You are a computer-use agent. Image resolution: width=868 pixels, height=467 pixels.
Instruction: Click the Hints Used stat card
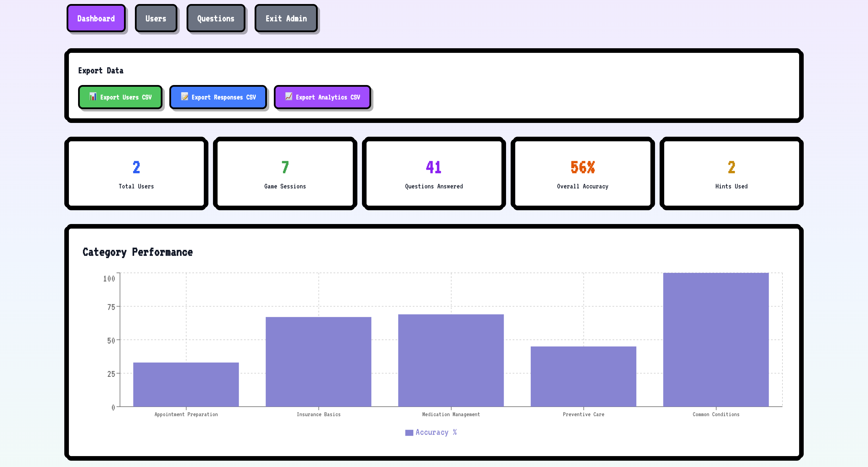click(x=731, y=173)
